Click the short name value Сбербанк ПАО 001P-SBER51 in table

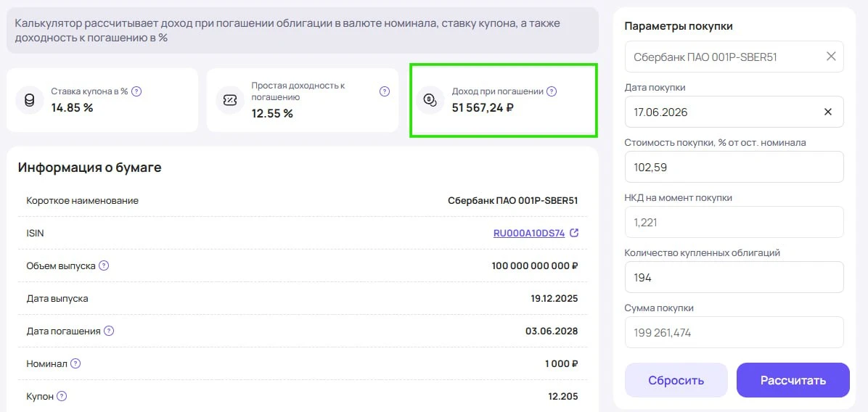pos(512,201)
